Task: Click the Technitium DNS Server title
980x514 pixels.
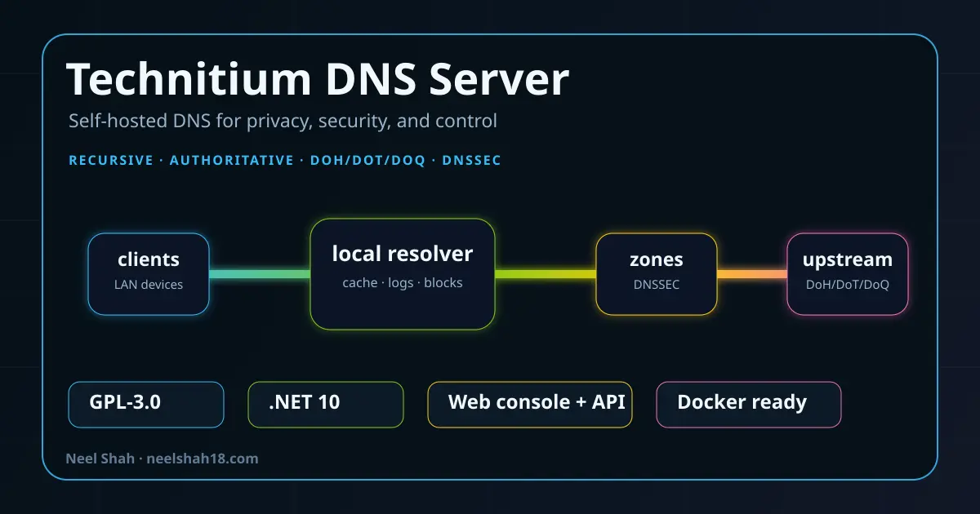Action: (x=317, y=80)
